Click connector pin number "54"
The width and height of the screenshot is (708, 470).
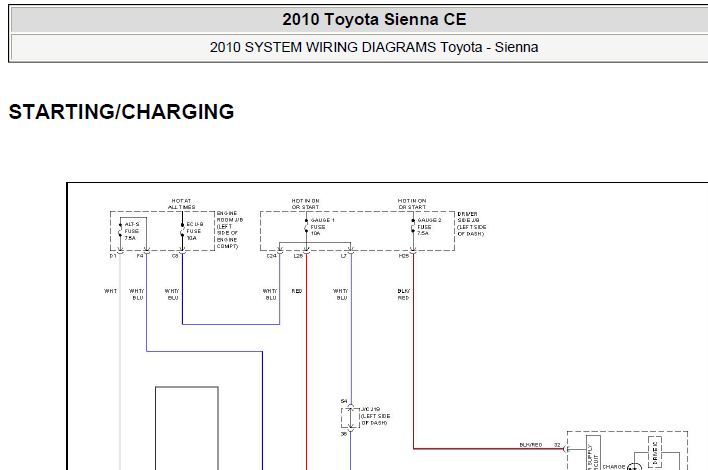click(x=344, y=401)
